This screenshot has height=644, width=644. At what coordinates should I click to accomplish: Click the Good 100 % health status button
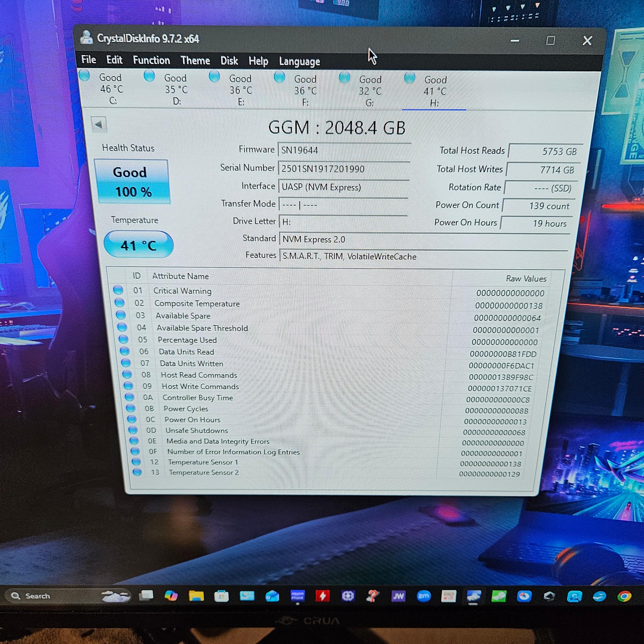[133, 182]
